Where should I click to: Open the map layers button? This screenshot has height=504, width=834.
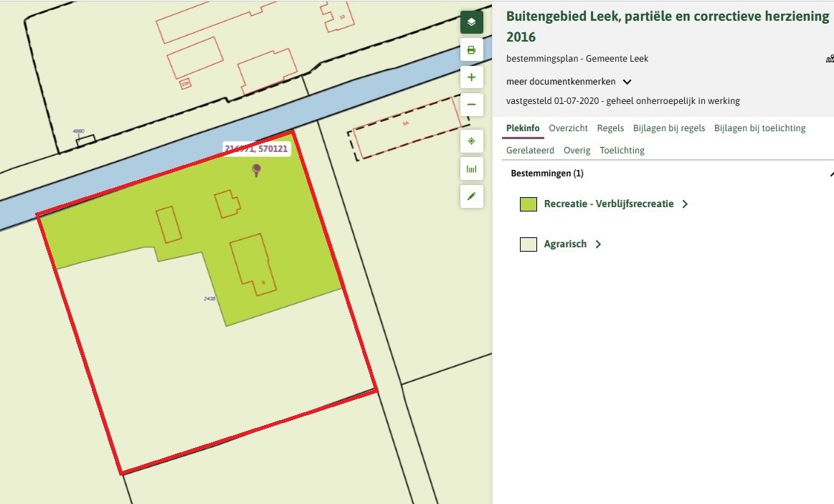[x=471, y=22]
